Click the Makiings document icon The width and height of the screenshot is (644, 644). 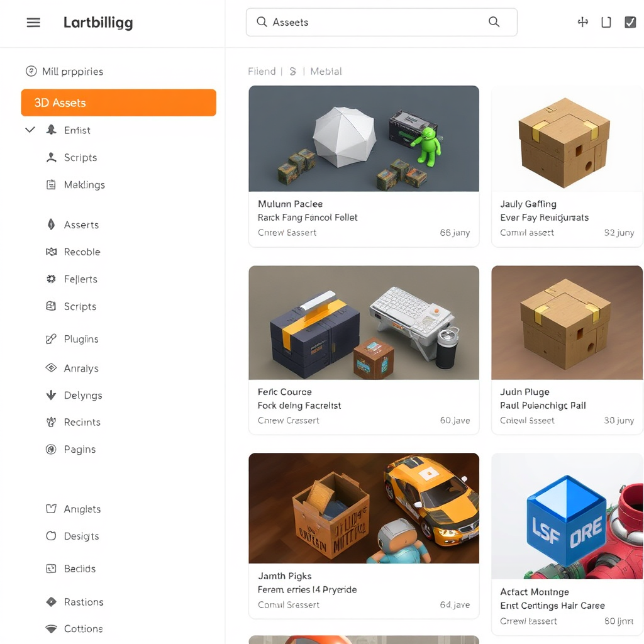[52, 185]
